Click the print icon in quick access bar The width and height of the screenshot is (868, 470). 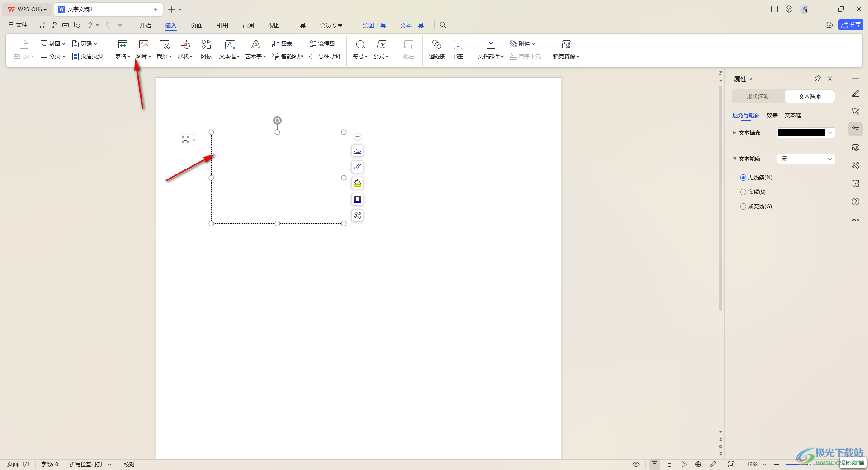[x=66, y=25]
